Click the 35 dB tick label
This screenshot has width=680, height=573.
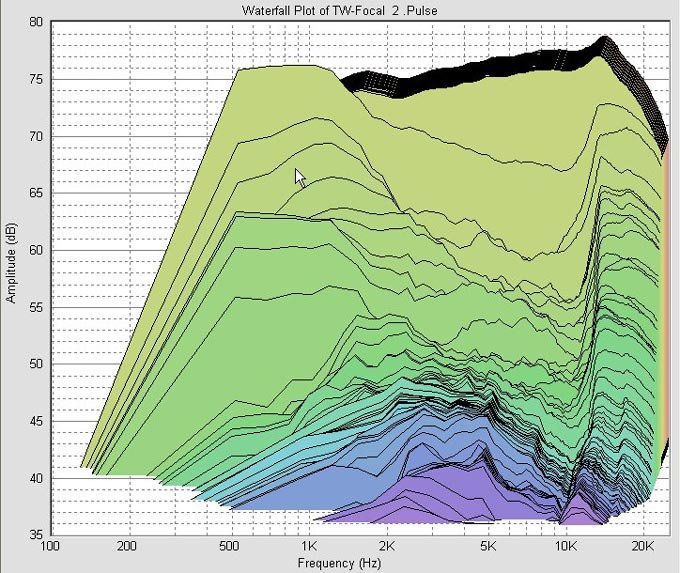click(x=36, y=535)
